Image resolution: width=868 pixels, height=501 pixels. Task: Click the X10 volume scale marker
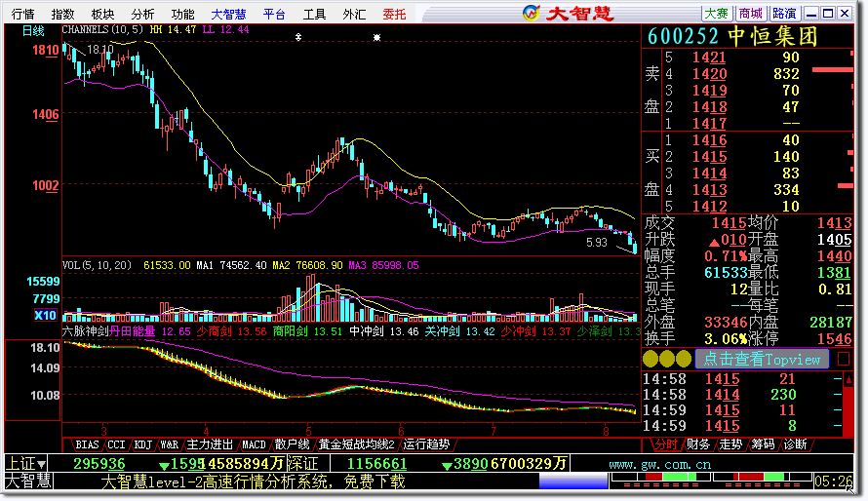(45, 315)
